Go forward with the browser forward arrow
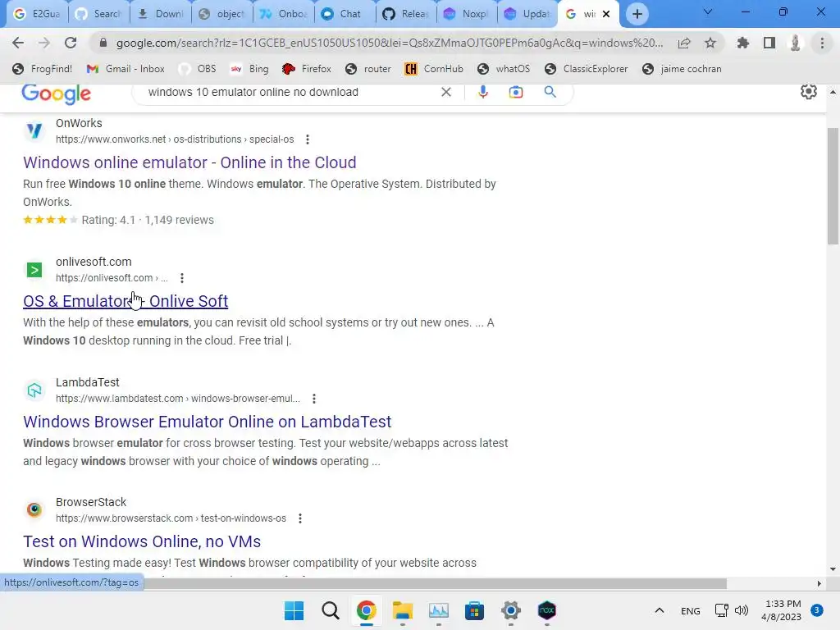Image resolution: width=840 pixels, height=630 pixels. [44, 43]
